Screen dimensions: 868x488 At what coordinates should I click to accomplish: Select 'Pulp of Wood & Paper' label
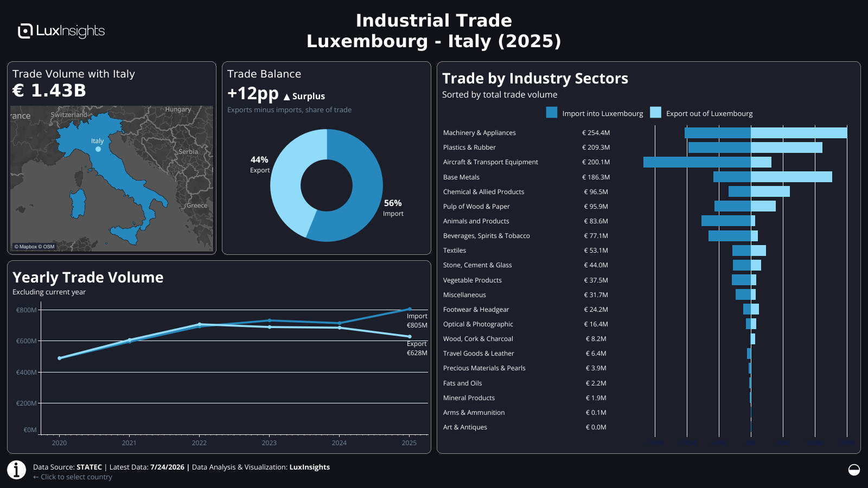(476, 207)
